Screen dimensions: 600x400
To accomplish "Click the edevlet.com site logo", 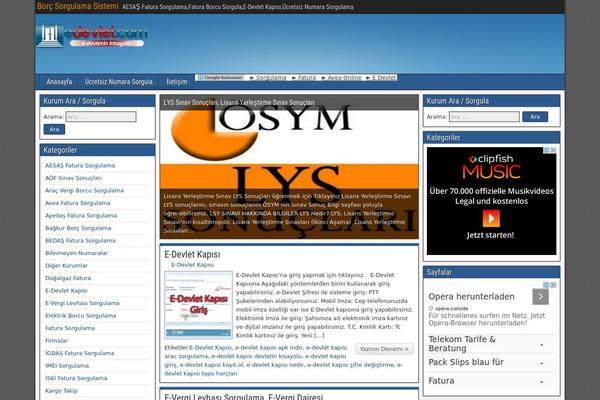I will (92, 36).
